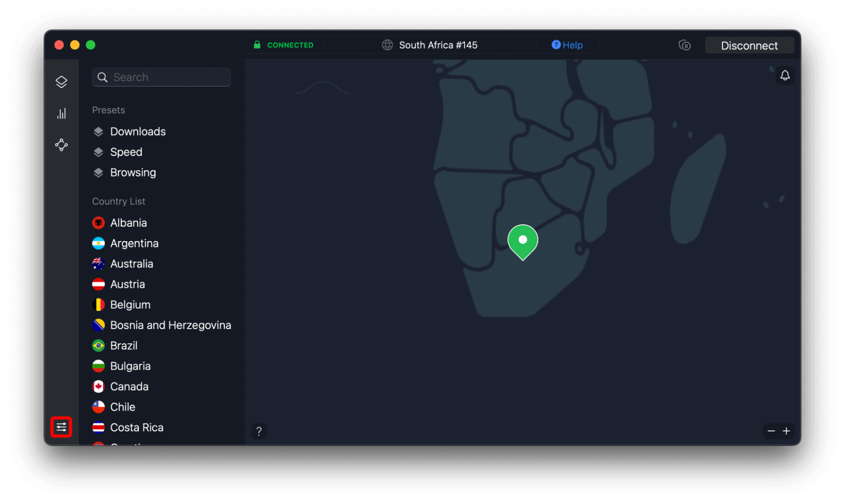Open the servers layers icon in sidebar
This screenshot has width=845, height=504.
(x=61, y=82)
